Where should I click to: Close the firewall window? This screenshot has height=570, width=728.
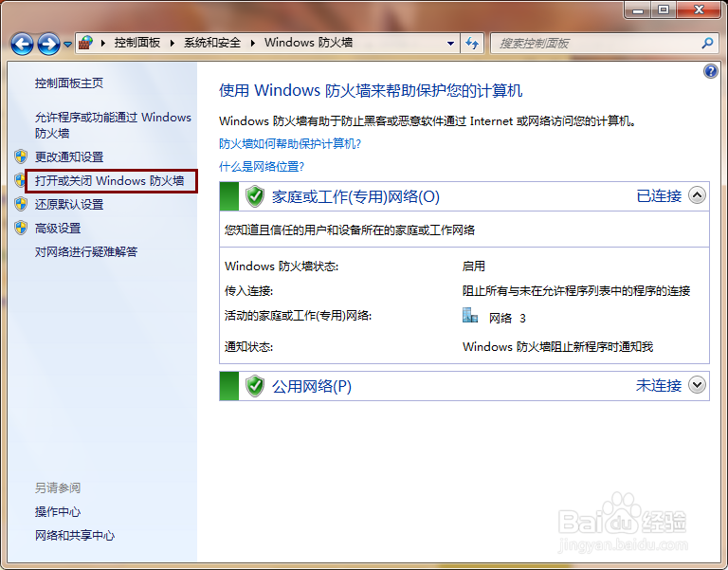tap(700, 9)
